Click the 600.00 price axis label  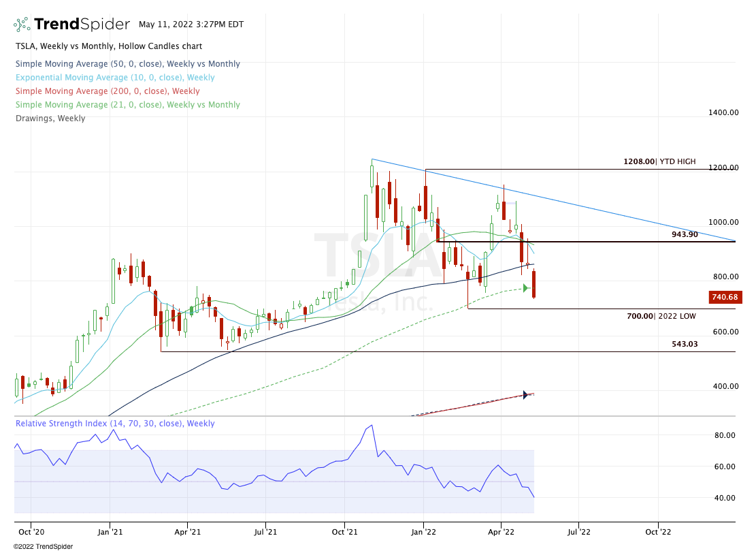tap(725, 332)
